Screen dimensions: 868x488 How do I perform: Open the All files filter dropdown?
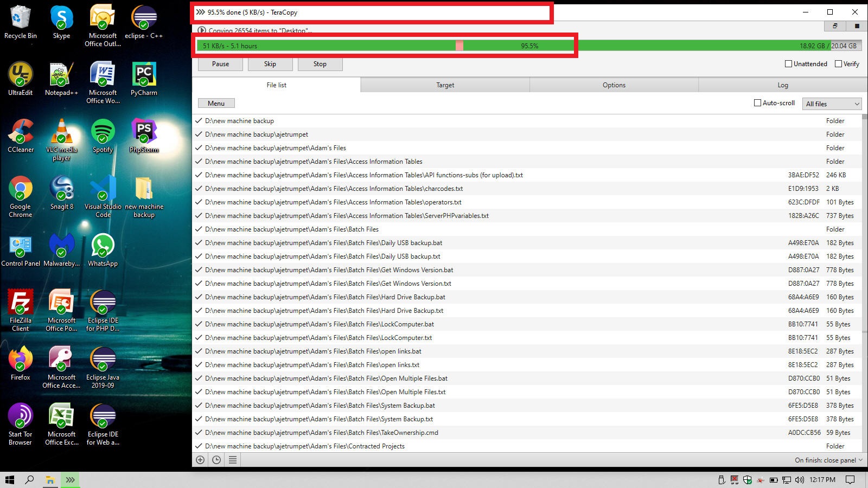point(832,104)
